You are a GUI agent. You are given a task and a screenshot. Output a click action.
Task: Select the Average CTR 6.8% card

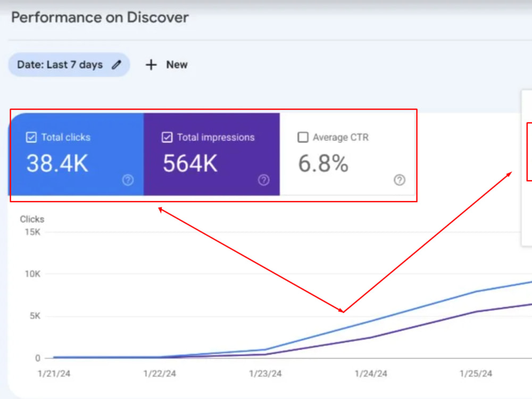click(347, 154)
